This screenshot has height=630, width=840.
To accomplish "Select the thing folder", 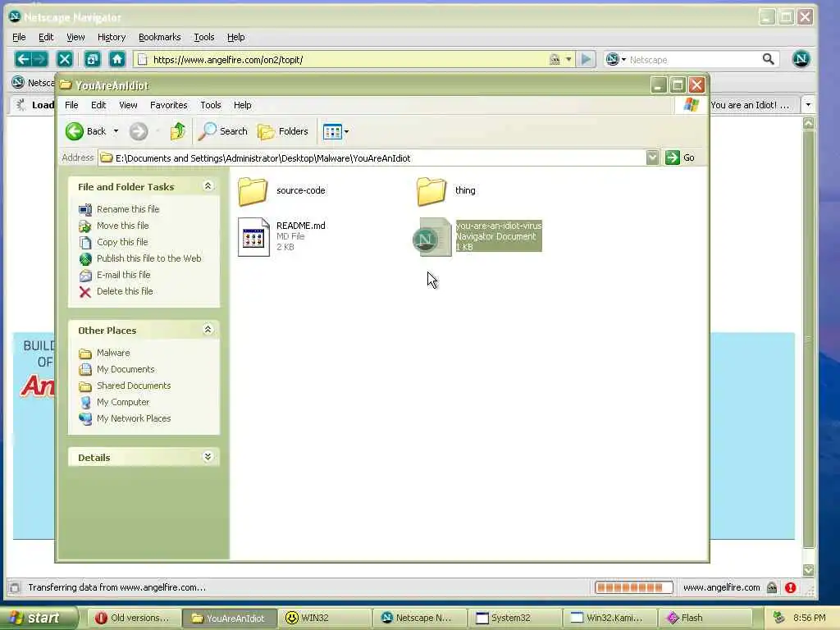I will pyautogui.click(x=445, y=190).
